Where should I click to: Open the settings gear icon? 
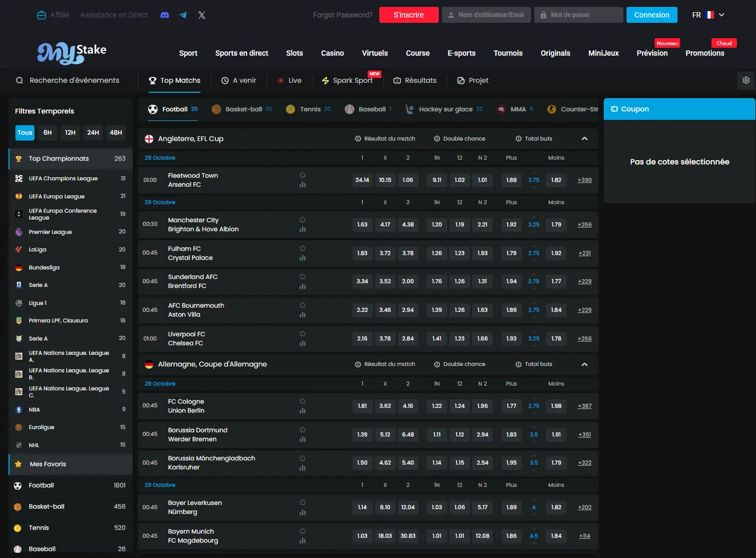point(746,80)
